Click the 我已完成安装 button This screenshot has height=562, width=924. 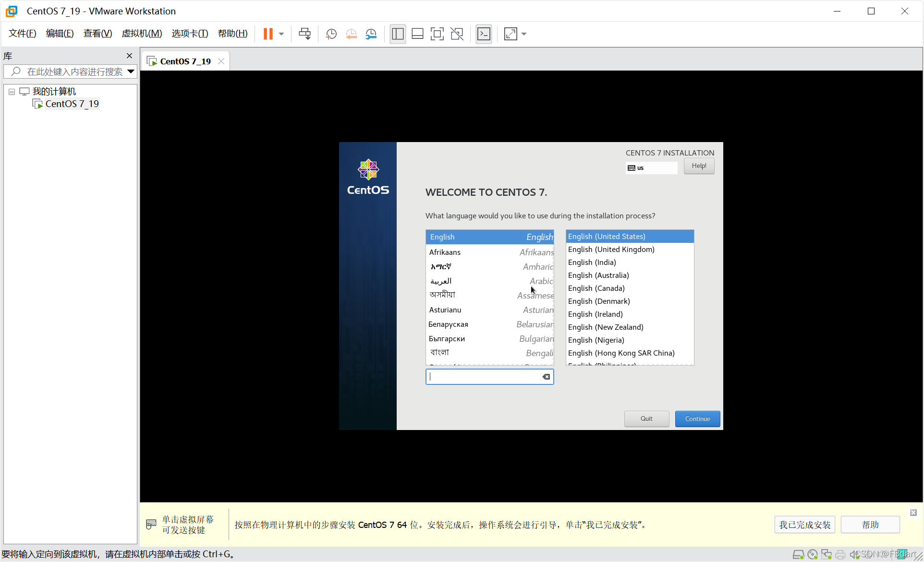tap(804, 525)
